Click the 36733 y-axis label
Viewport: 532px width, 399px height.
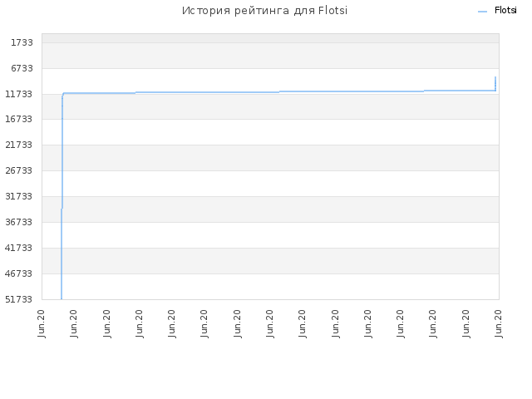click(18, 222)
